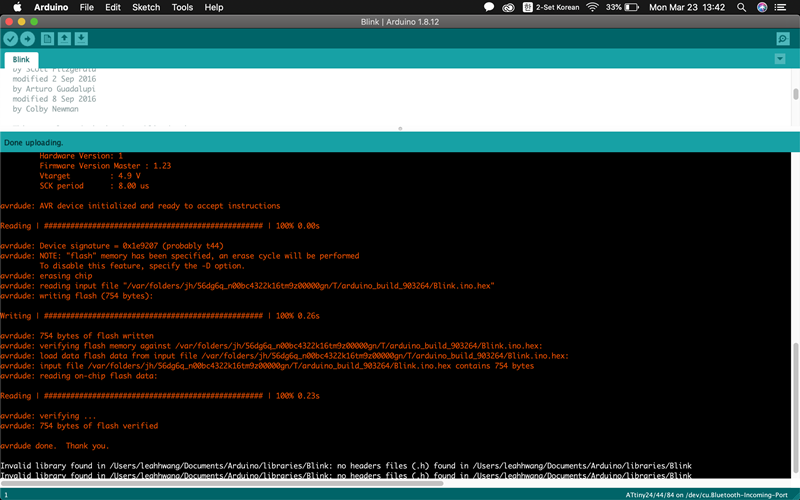Click 'avrdude done. Thank you.' line
800x500 pixels.
55,445
